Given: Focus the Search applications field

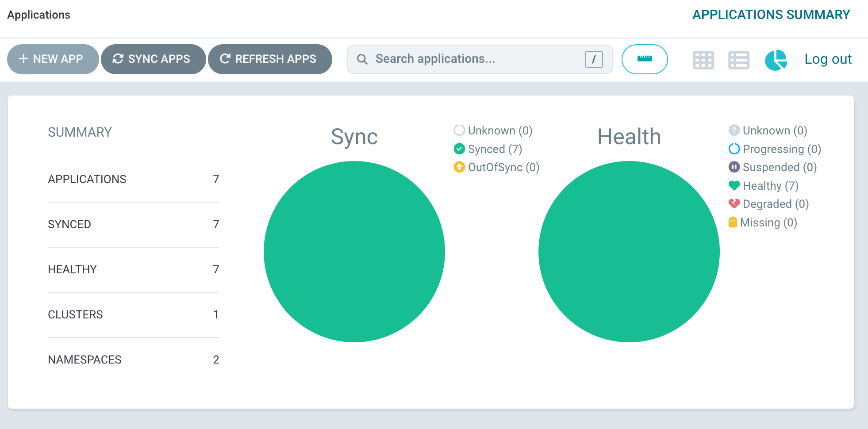Looking at the screenshot, I should pyautogui.click(x=480, y=59).
